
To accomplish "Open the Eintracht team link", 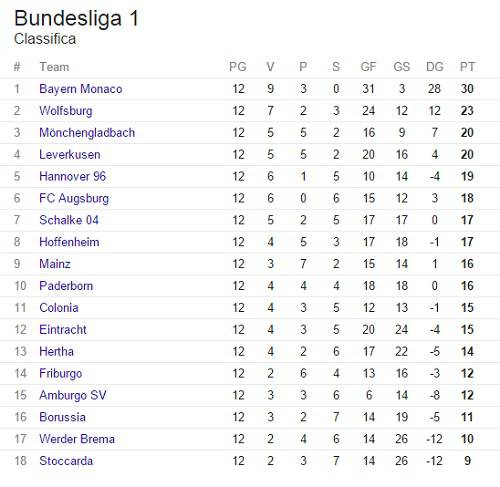I will (x=63, y=330).
